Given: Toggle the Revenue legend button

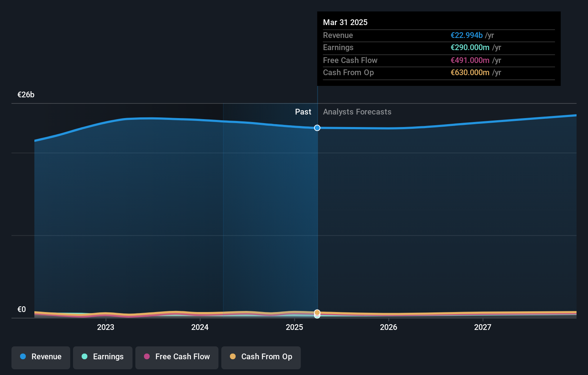Looking at the screenshot, I should coord(41,357).
